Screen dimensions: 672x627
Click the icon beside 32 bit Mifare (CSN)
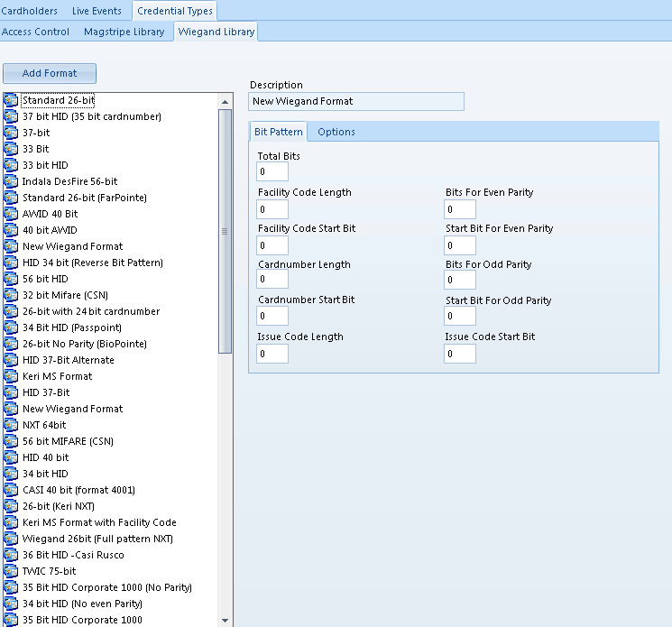11,295
